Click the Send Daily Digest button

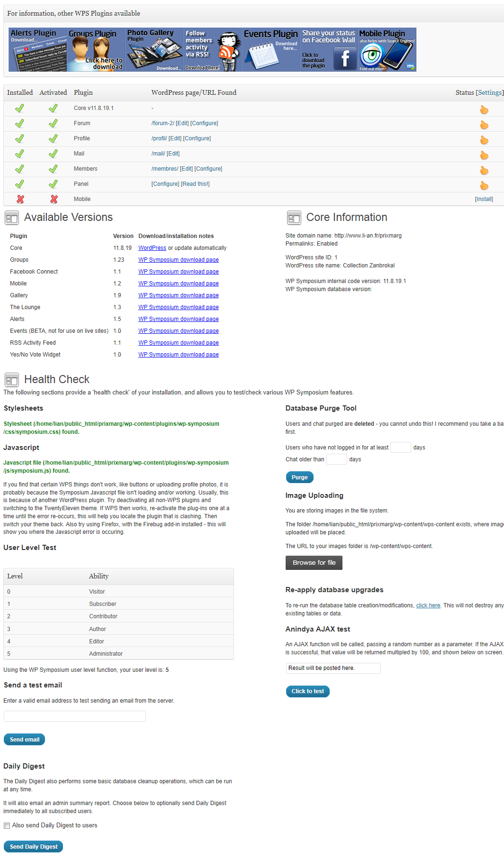click(34, 847)
